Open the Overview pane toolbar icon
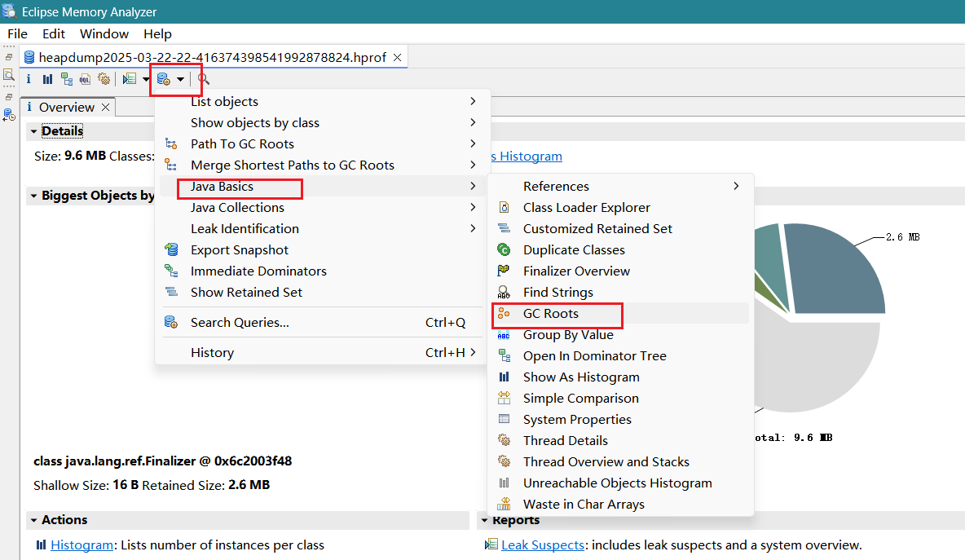965x560 pixels. 29,79
